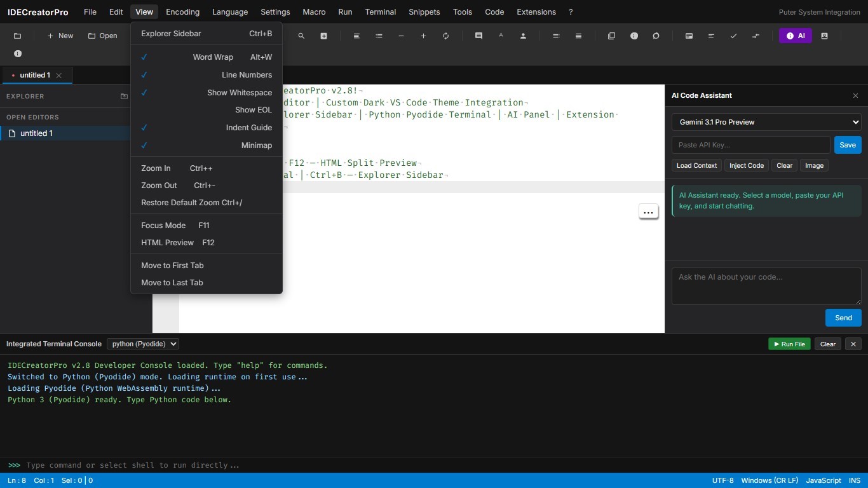Image resolution: width=868 pixels, height=488 pixels.
Task: Click JavaScript language in status bar
Action: click(824, 480)
